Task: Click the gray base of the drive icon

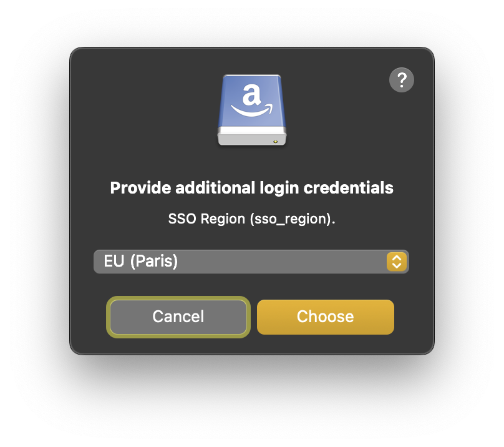Action: (252, 137)
